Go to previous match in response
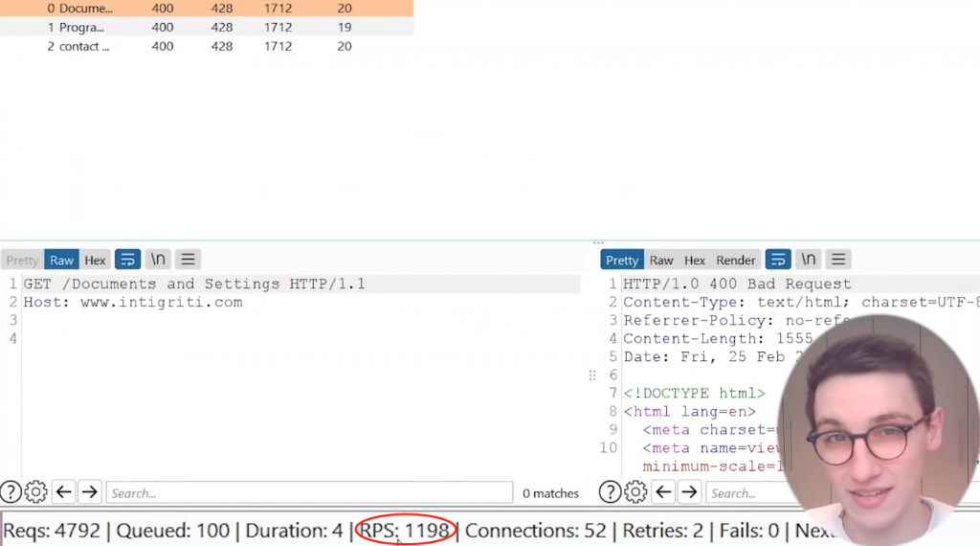The width and height of the screenshot is (980, 546). click(663, 492)
